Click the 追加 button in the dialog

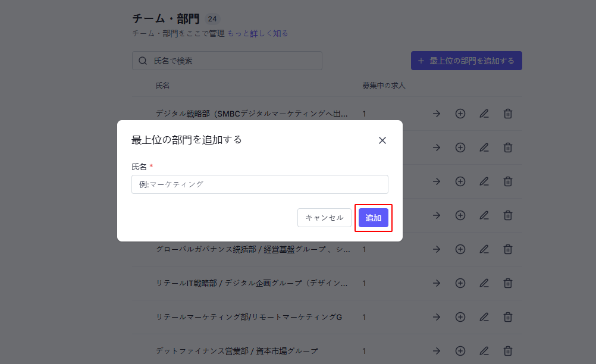(374, 218)
